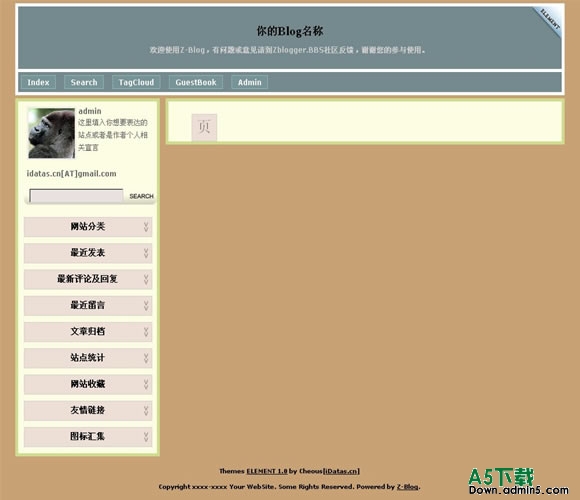
Task: Click the 网站收藏 heading text
Action: click(88, 384)
